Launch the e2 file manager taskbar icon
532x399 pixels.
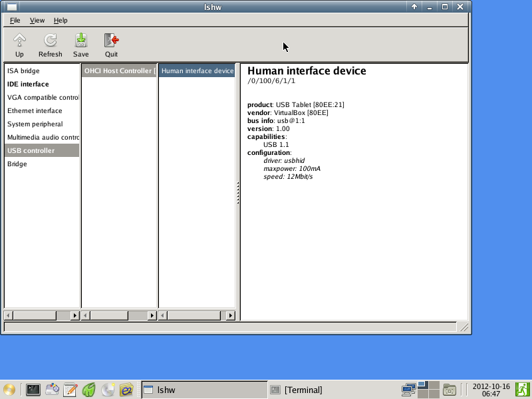tap(126, 390)
